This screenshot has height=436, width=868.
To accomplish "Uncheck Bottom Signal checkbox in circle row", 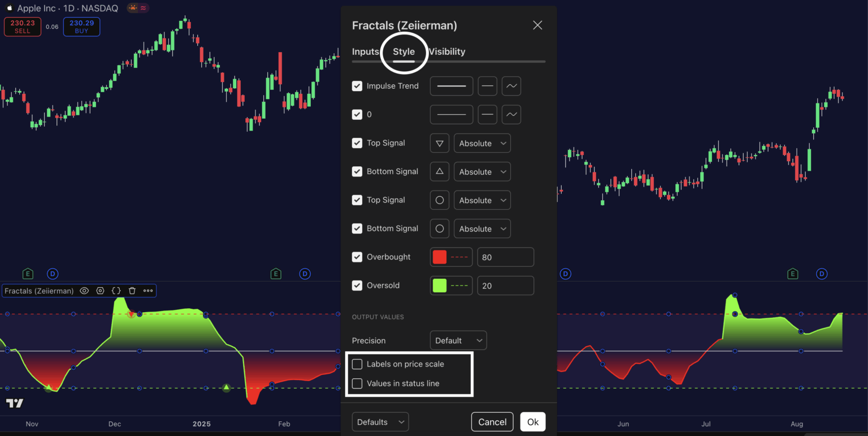I will 357,228.
